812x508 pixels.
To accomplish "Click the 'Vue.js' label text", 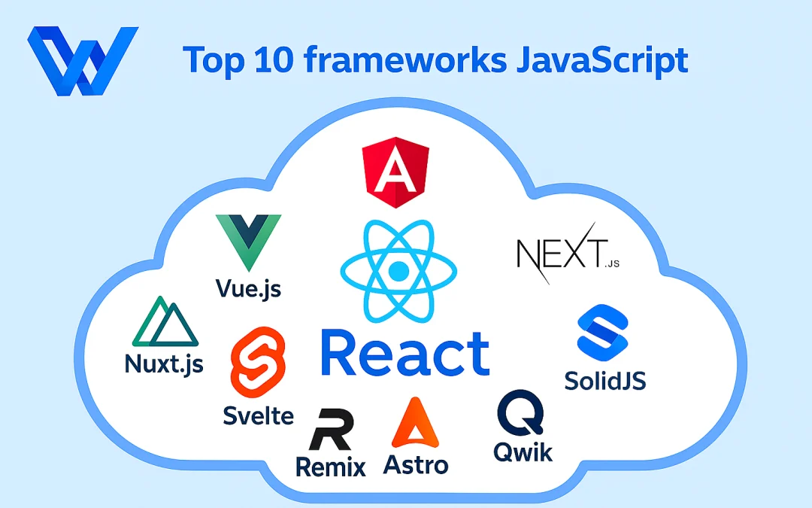I will 249,289.
